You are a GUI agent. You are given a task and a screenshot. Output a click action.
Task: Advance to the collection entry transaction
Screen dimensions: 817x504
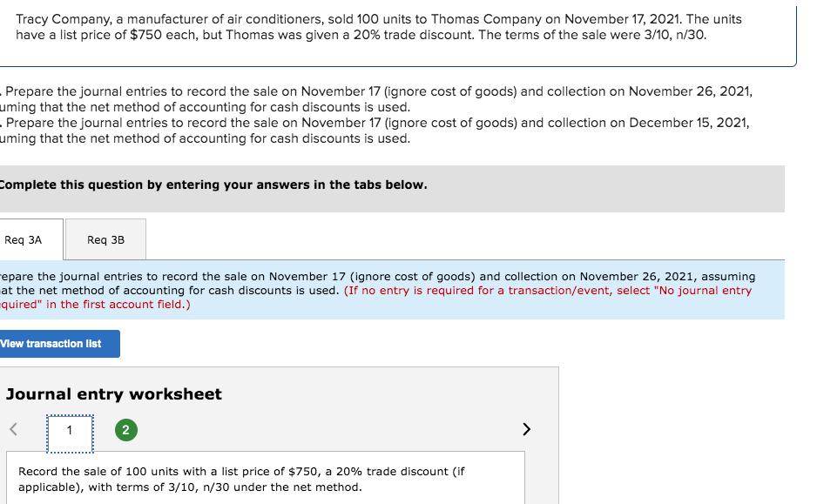pyautogui.click(x=125, y=430)
